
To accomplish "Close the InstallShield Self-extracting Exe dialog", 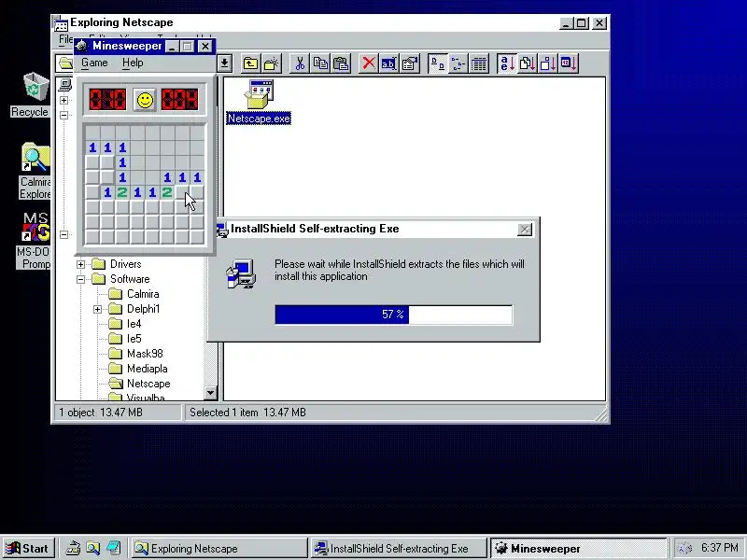I will pos(525,230).
